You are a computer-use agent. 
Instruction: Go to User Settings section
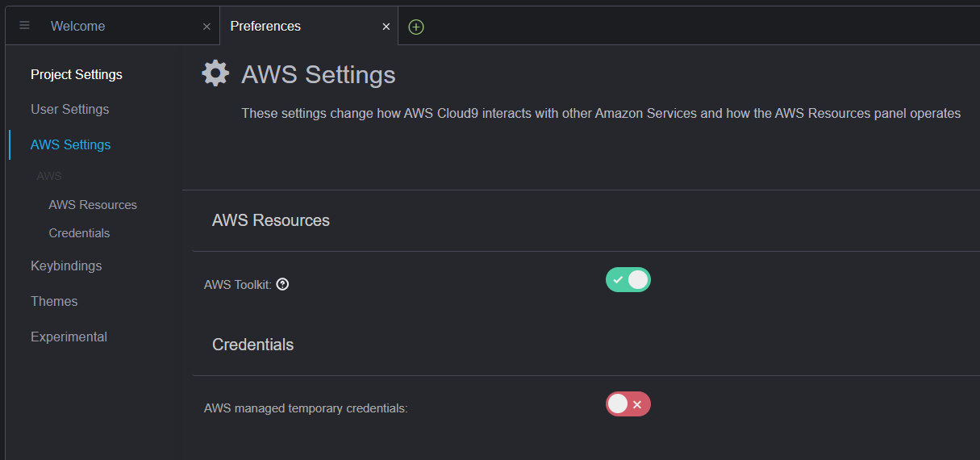pyautogui.click(x=69, y=109)
